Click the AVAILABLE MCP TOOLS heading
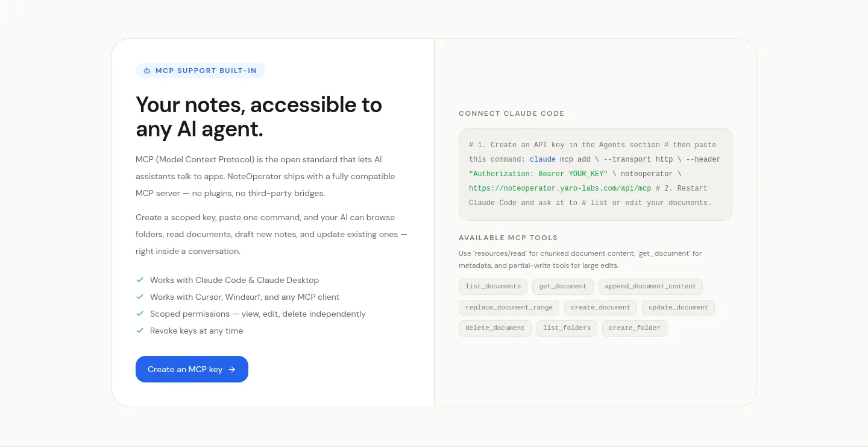 click(508, 238)
